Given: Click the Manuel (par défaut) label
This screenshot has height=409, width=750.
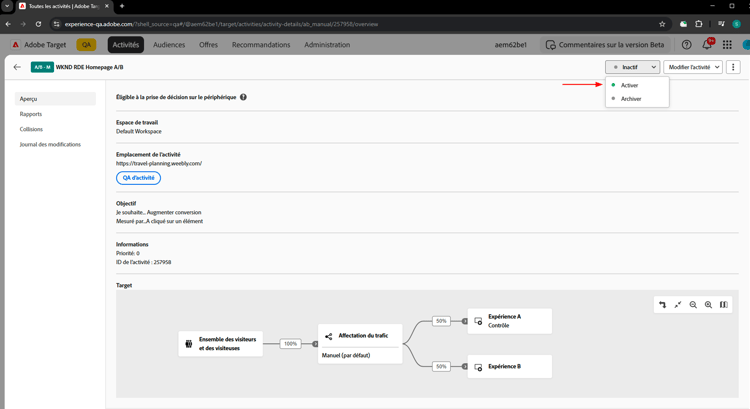Looking at the screenshot, I should click(x=346, y=355).
